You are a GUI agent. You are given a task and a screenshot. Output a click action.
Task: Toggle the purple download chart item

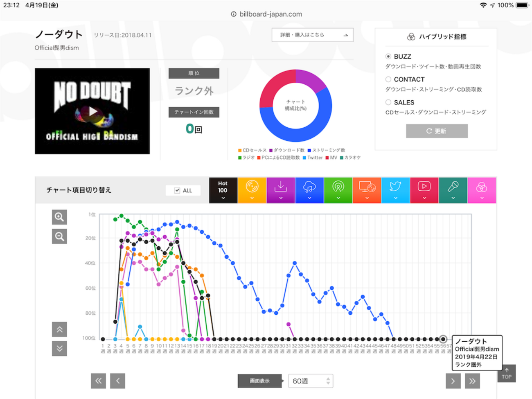280,190
